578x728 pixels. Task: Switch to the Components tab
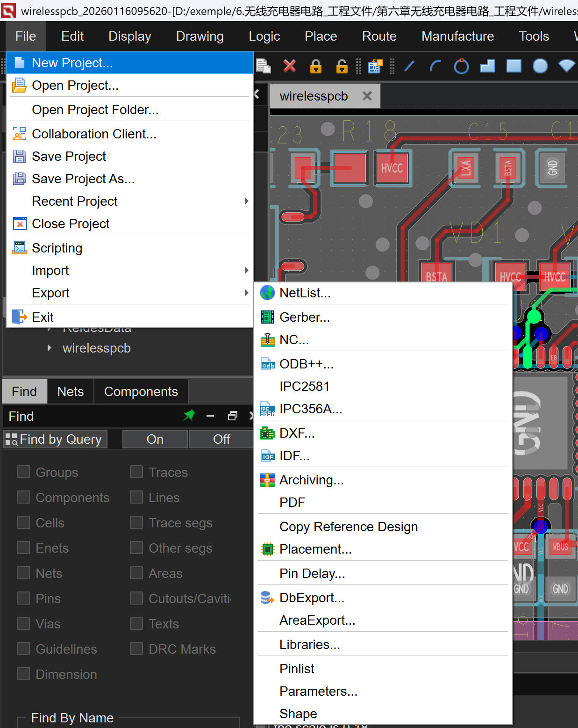pos(141,391)
